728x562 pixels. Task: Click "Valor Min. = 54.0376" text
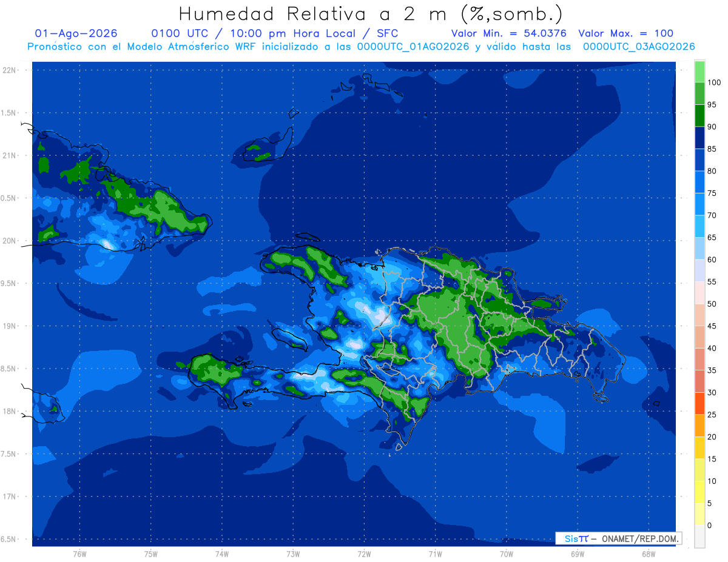pyautogui.click(x=508, y=33)
